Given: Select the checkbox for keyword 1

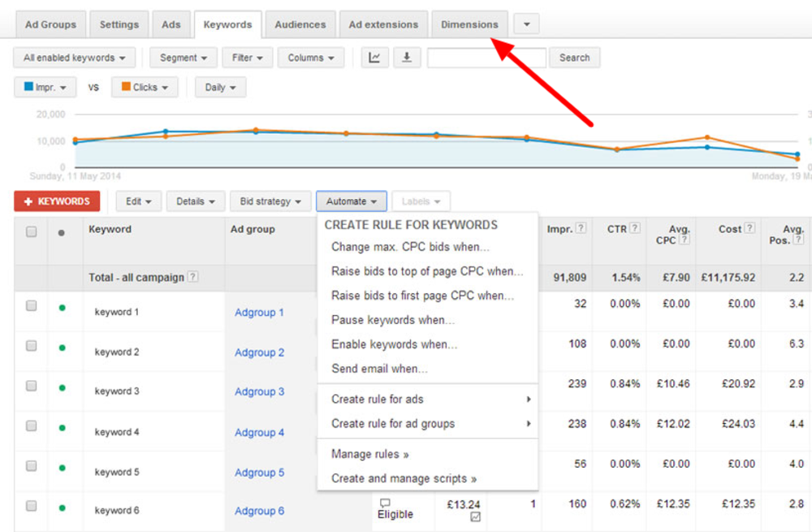Looking at the screenshot, I should [x=32, y=305].
